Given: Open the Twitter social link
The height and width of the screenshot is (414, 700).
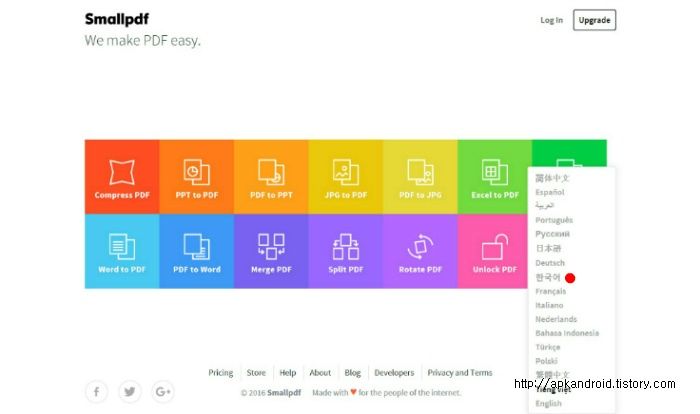Looking at the screenshot, I should (130, 392).
